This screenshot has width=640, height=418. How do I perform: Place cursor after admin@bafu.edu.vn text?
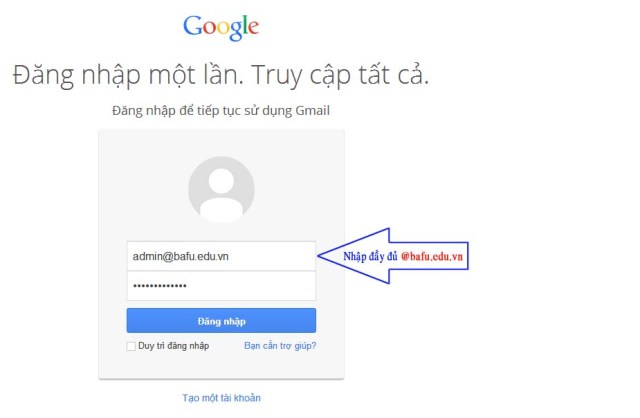(229, 256)
